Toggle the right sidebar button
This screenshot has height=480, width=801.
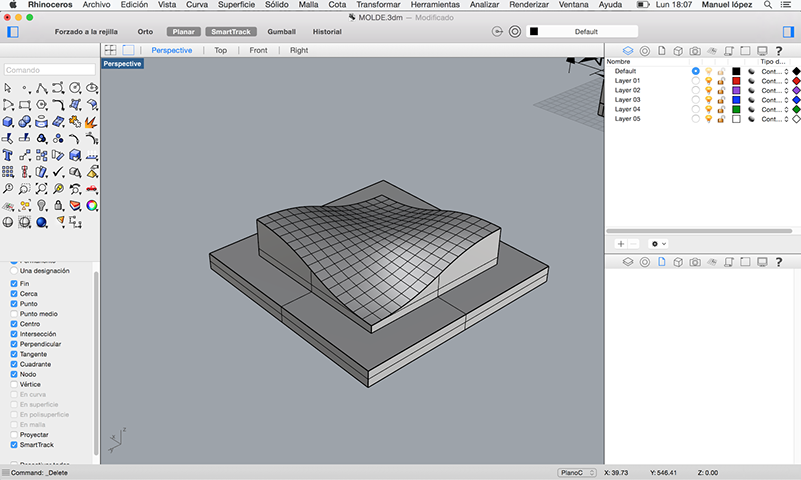[x=788, y=32]
